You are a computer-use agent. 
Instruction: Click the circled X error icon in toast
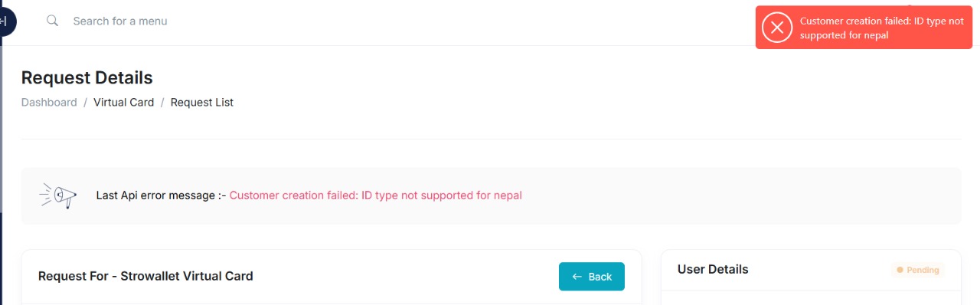click(x=777, y=28)
